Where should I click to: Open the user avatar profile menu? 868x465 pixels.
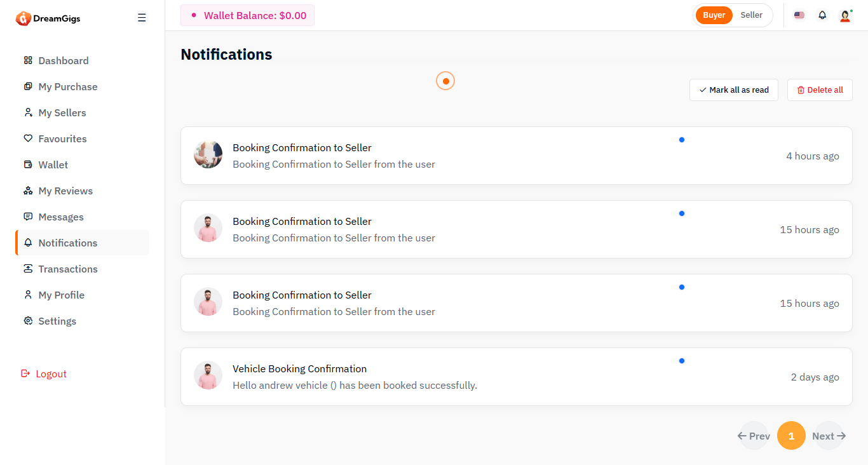pyautogui.click(x=845, y=16)
